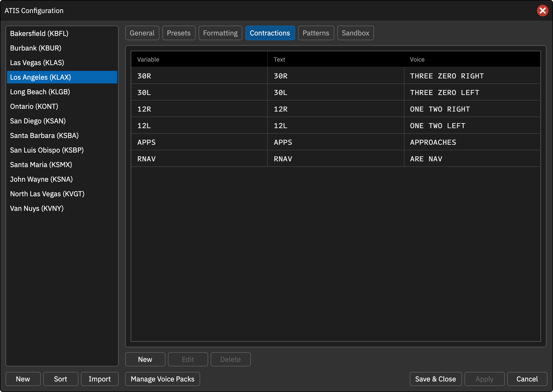Image resolution: width=553 pixels, height=392 pixels.
Task: Choose Ontario (KONT) airport
Action: [62, 106]
